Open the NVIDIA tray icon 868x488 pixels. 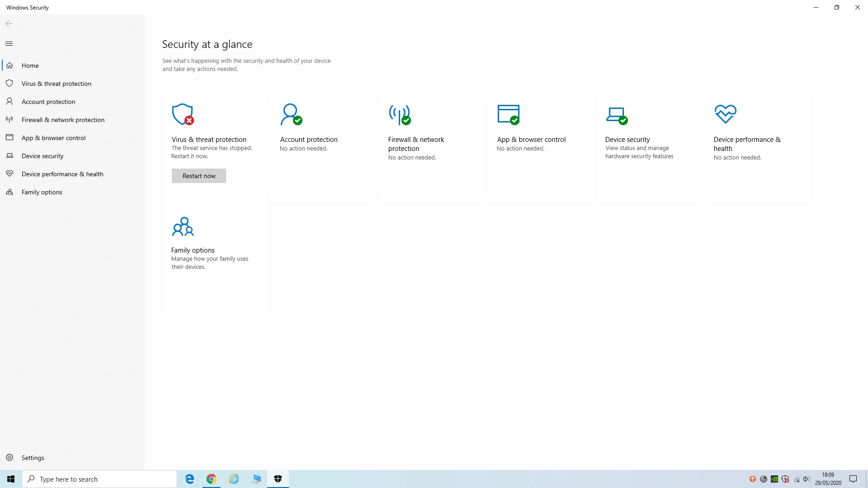click(774, 479)
